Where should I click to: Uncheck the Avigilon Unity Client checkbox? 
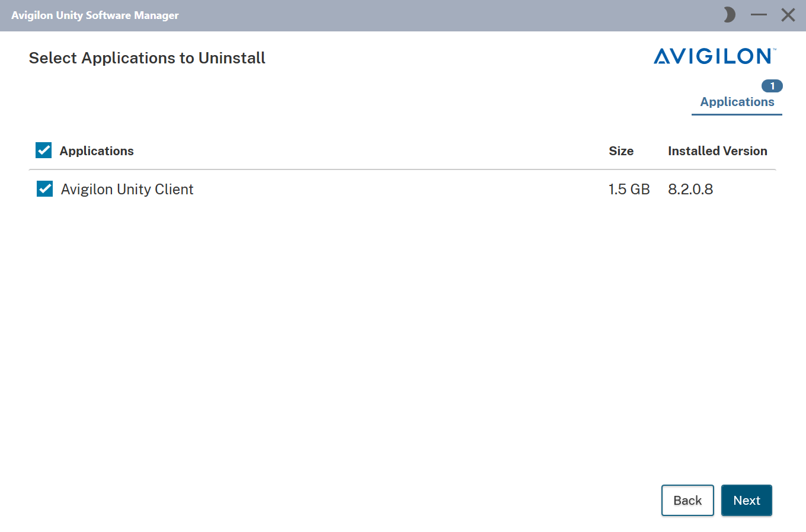click(45, 189)
